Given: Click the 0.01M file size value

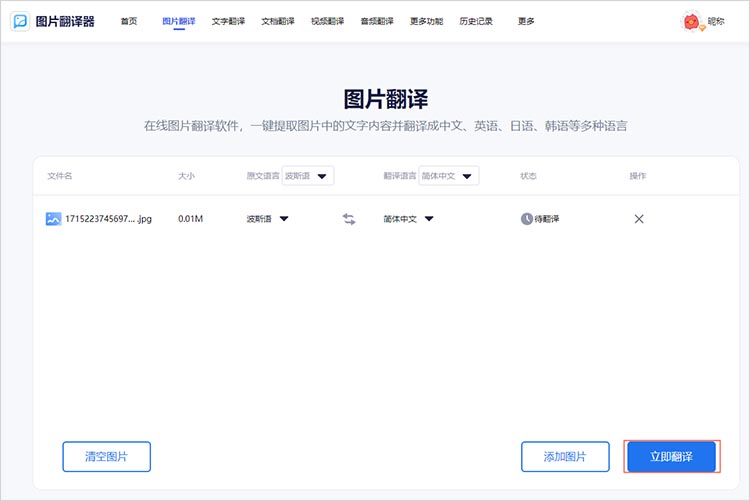Looking at the screenshot, I should coord(190,219).
